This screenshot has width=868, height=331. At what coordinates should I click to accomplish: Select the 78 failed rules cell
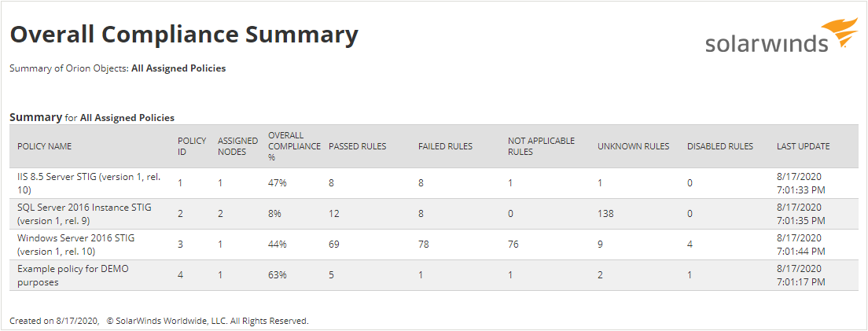[x=424, y=245]
